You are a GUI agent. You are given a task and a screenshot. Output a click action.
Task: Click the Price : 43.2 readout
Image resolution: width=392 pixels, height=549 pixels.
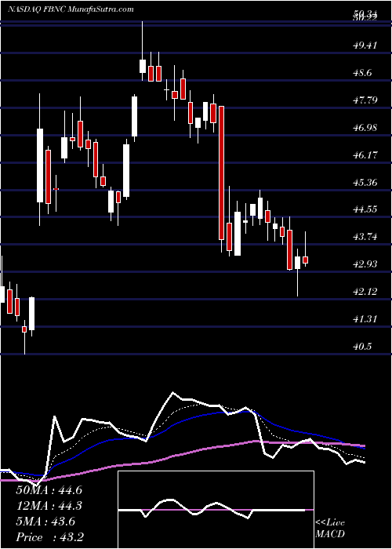tap(49, 537)
